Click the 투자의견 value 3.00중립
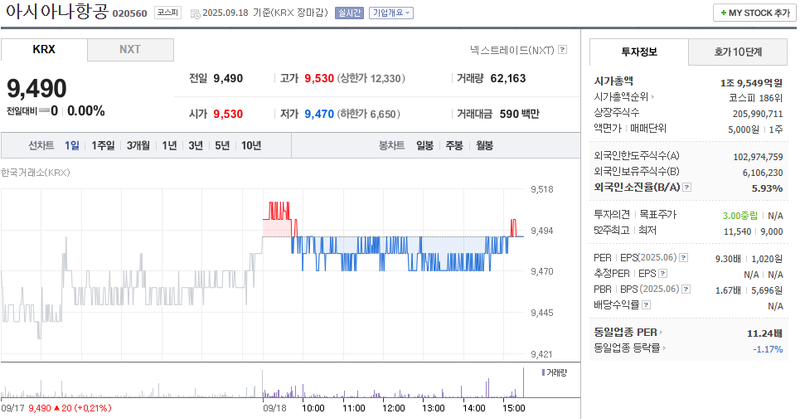 click(x=740, y=215)
